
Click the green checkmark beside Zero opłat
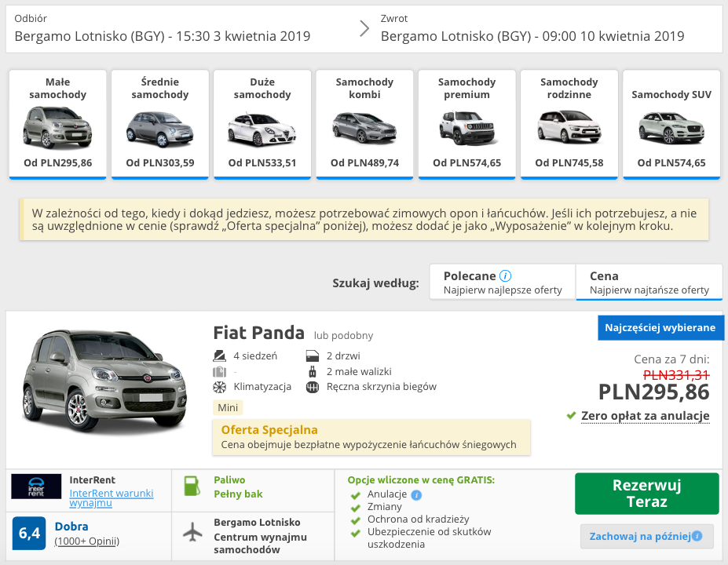pos(571,416)
